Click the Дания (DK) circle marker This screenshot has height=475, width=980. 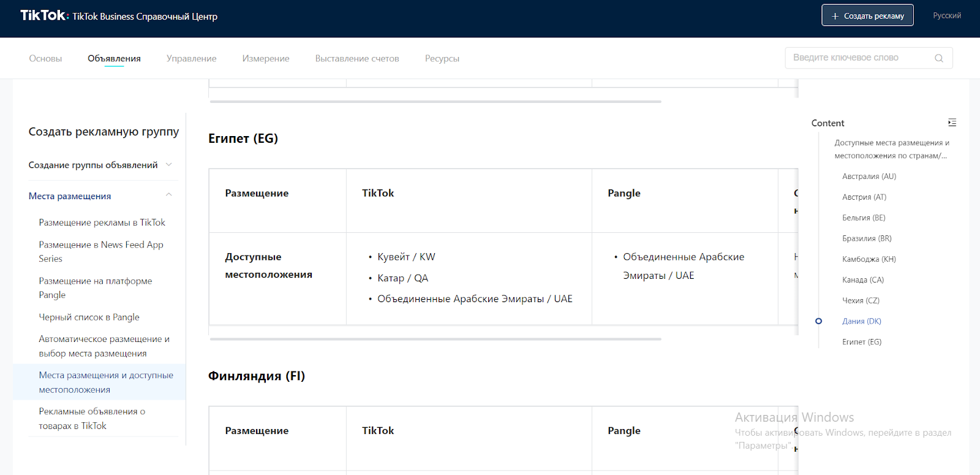(x=818, y=321)
